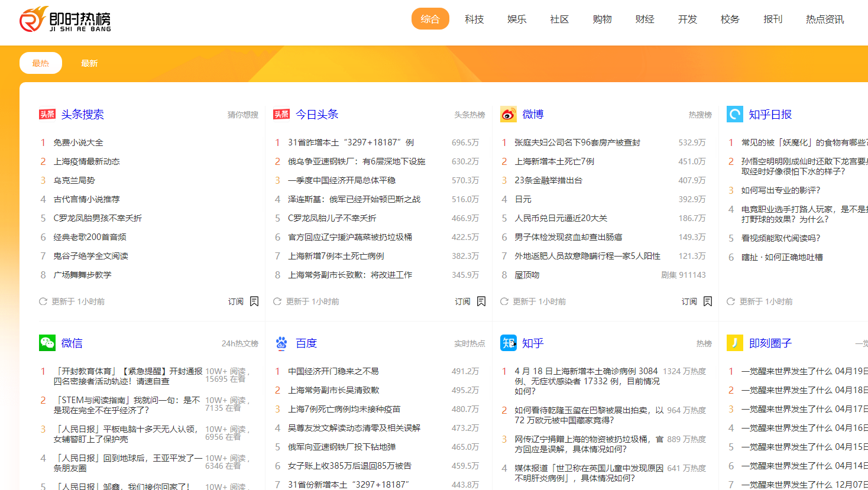This screenshot has height=490, width=868.
Task: Click the 即时热榜 site logo
Action: [x=65, y=20]
